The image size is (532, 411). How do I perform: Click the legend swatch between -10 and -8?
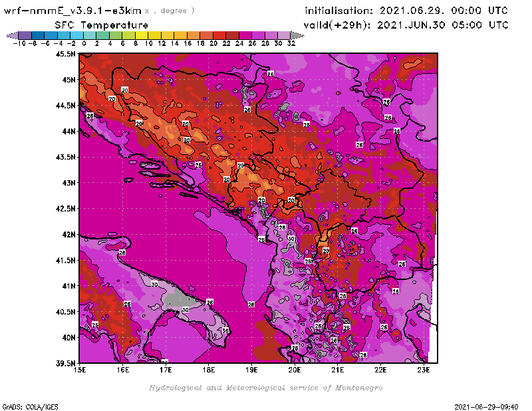point(25,35)
